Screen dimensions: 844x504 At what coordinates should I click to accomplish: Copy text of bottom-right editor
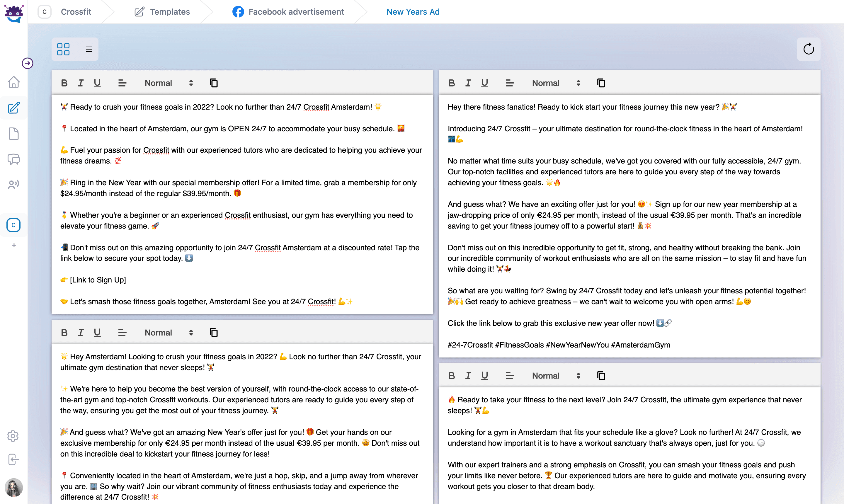(x=601, y=376)
